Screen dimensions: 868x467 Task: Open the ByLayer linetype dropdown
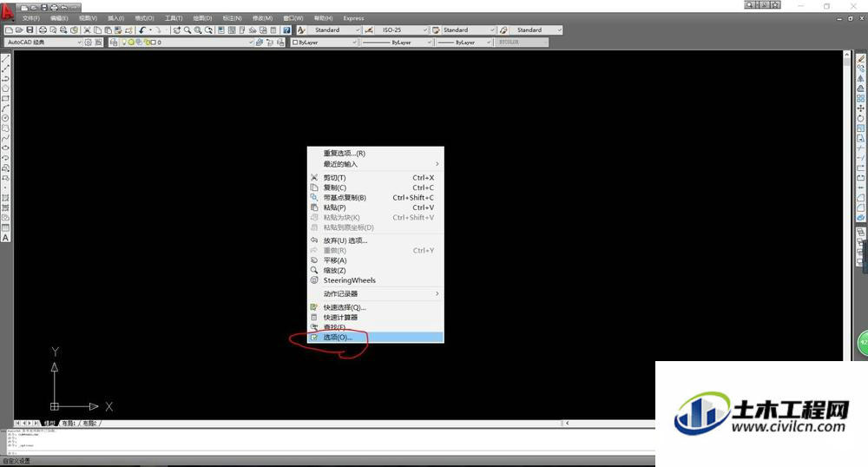click(397, 42)
